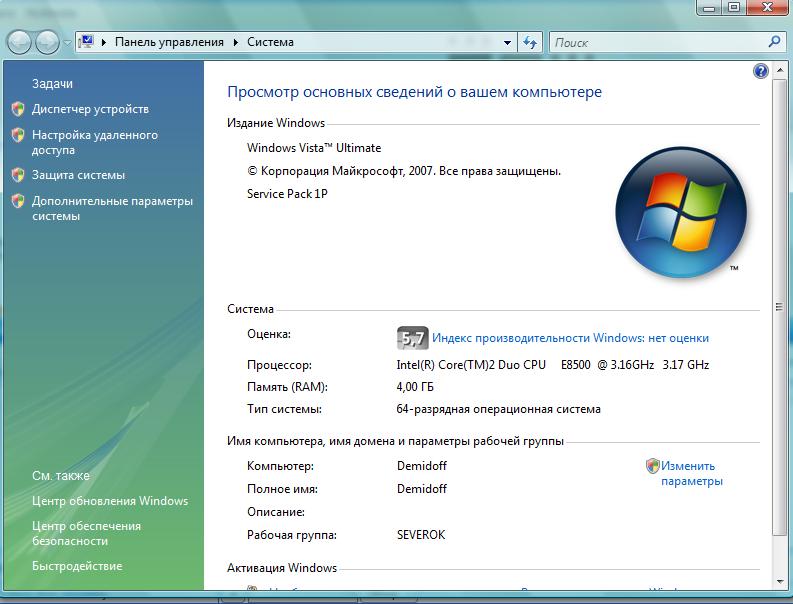The height and width of the screenshot is (604, 793).
Task: Click the Оценка: label
Action: pos(269,334)
